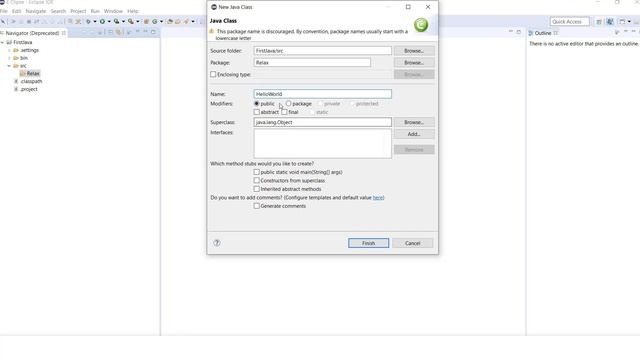Open the Coverage dropdown arrow

tap(123, 21)
